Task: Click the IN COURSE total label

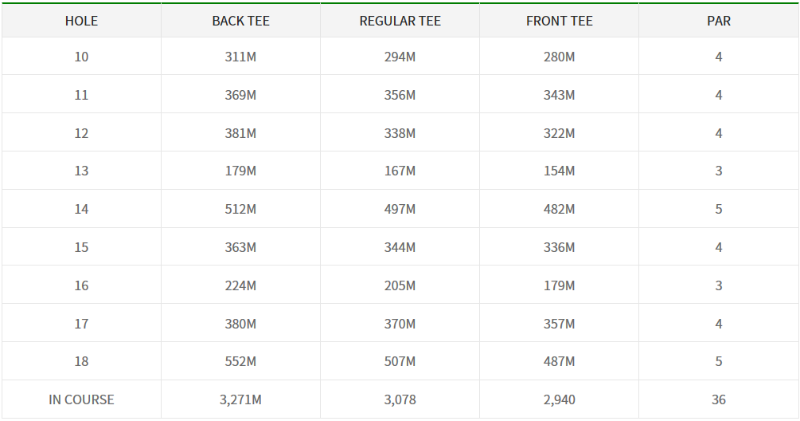Action: [81, 400]
